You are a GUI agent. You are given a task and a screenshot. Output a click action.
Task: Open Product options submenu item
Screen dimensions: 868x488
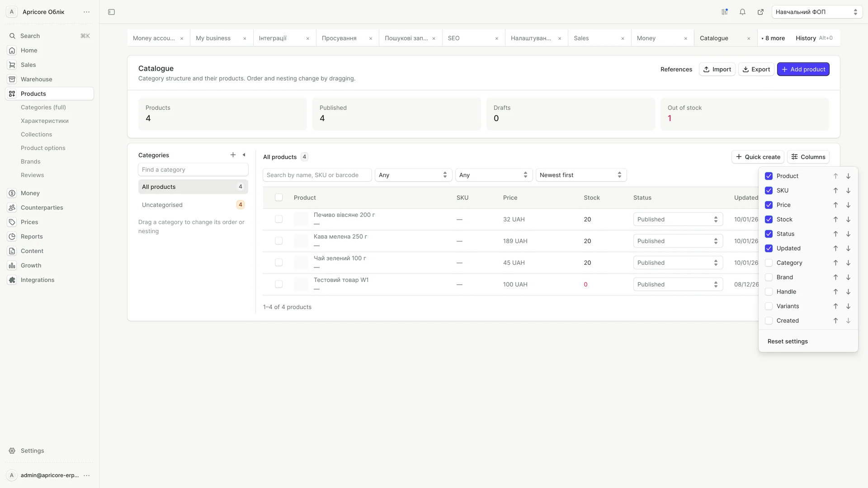pyautogui.click(x=43, y=148)
